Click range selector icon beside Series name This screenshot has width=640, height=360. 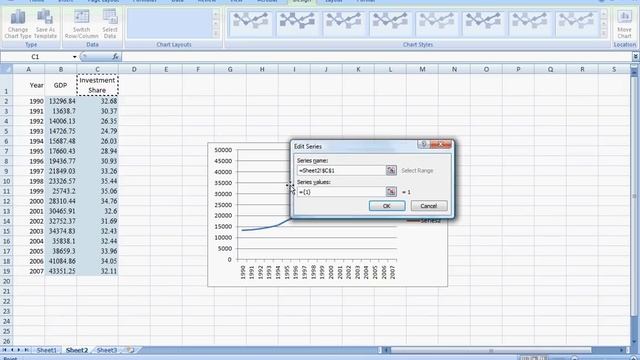coord(391,170)
